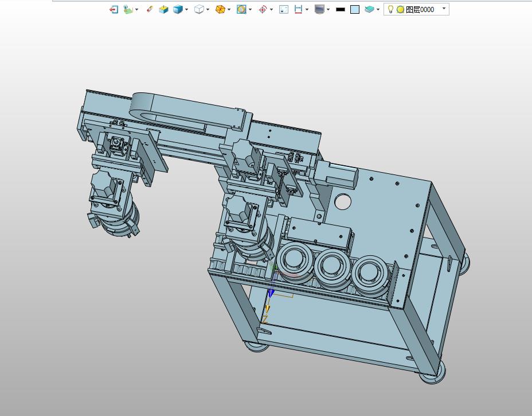
Task: Click the light blue face color swatch
Action: point(355,9)
